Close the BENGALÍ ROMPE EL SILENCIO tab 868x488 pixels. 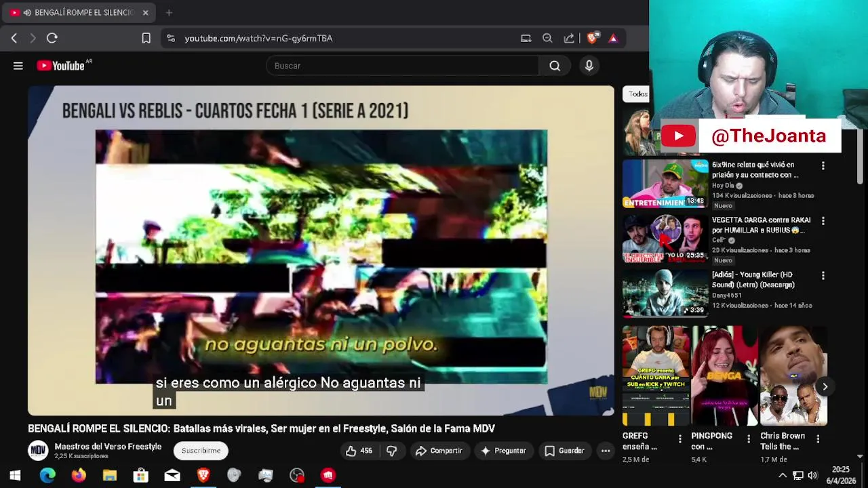tap(145, 12)
